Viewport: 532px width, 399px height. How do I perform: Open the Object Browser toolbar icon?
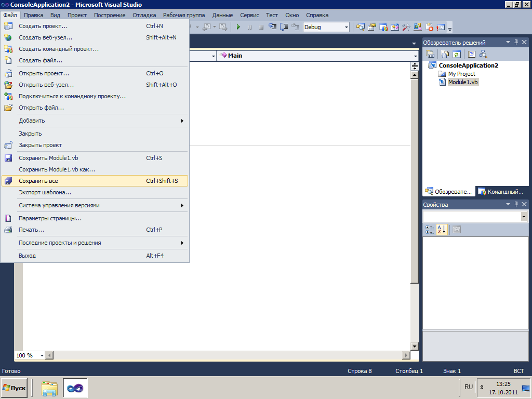tap(395, 27)
